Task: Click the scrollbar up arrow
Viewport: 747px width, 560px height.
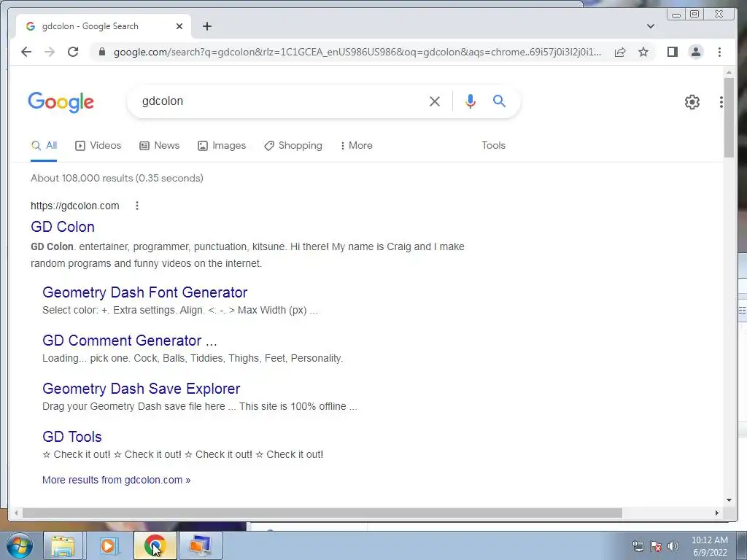Action: [729, 72]
